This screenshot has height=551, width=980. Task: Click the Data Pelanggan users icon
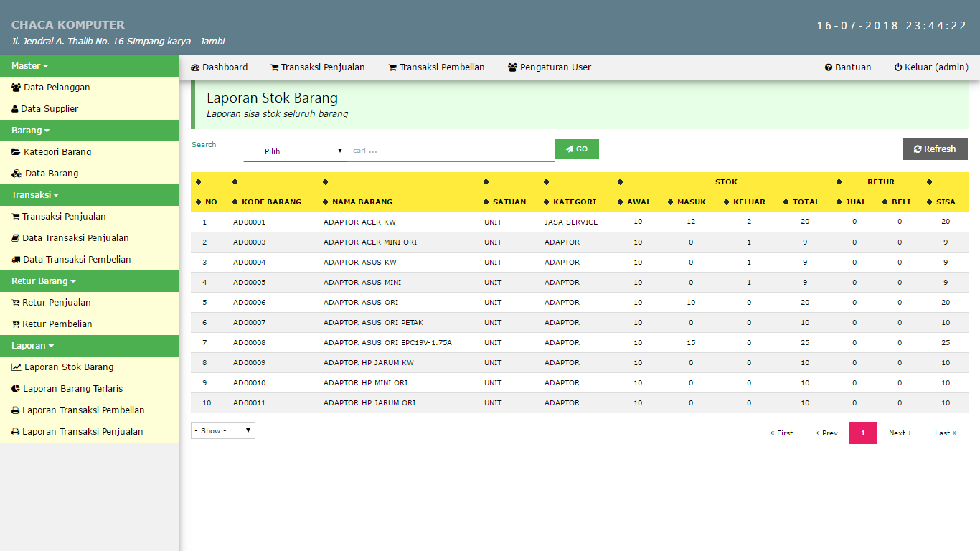(16, 88)
